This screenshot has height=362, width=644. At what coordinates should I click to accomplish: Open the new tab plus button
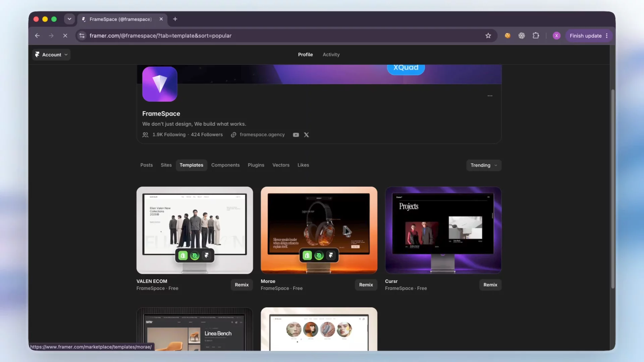pos(175,19)
